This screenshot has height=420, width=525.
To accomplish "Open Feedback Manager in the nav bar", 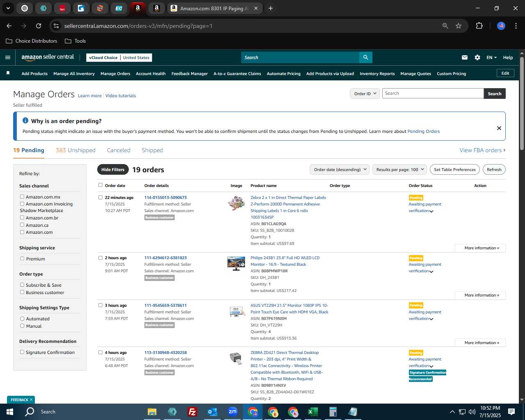I will (x=189, y=74).
